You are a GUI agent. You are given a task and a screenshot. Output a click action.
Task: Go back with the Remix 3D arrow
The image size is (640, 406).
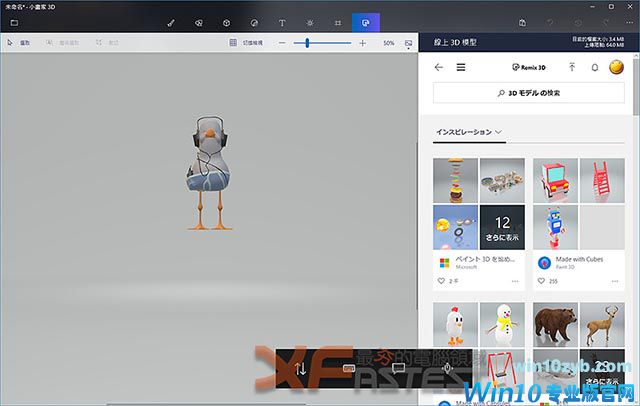439,67
